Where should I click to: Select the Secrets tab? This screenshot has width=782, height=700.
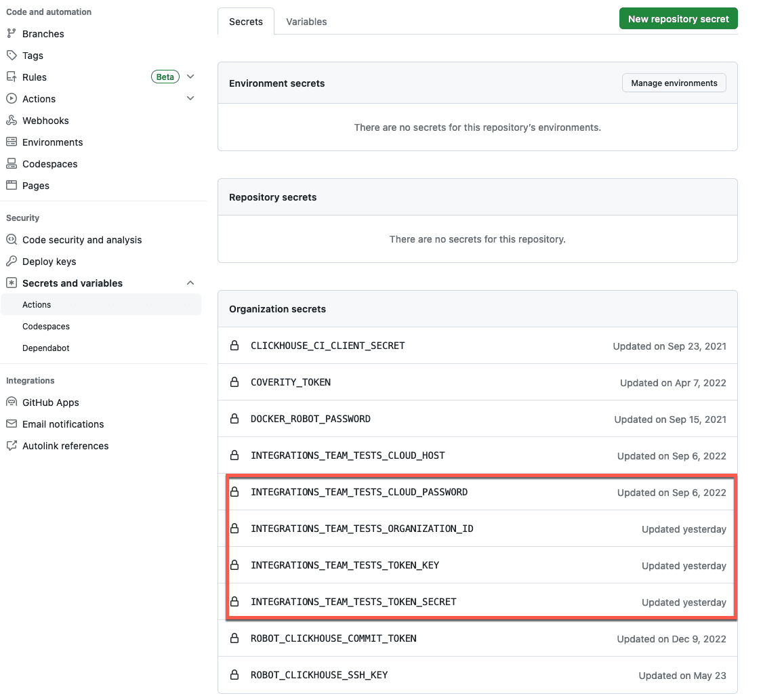point(245,22)
